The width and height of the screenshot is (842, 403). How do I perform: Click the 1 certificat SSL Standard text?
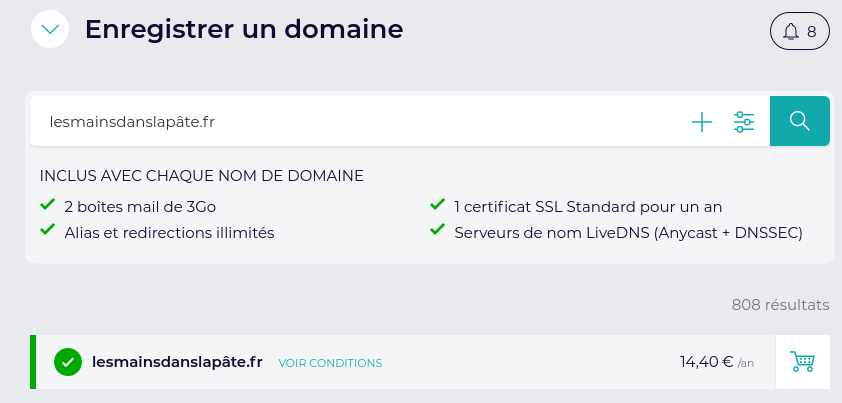coord(588,207)
